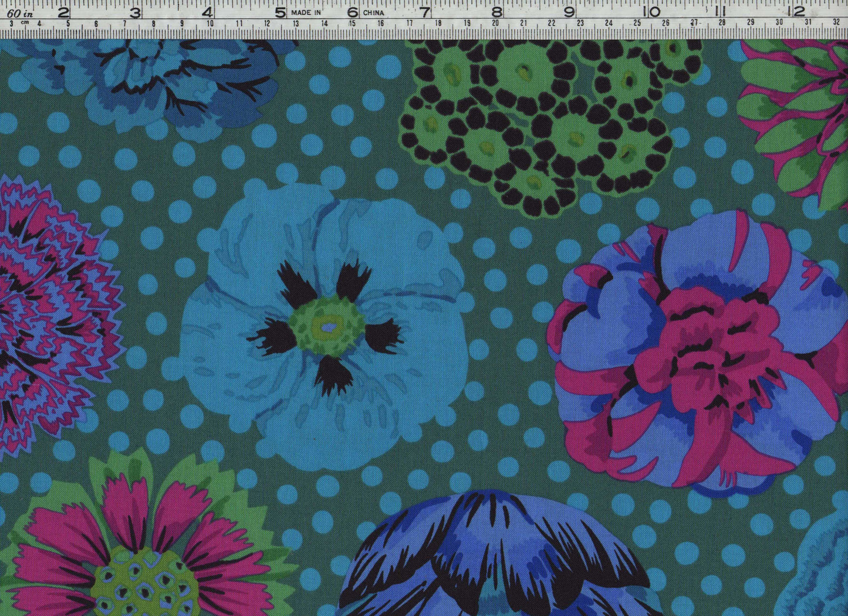This screenshot has height=616, width=848.
Task: Click the light blue pansy's green center
Action: tap(327, 326)
